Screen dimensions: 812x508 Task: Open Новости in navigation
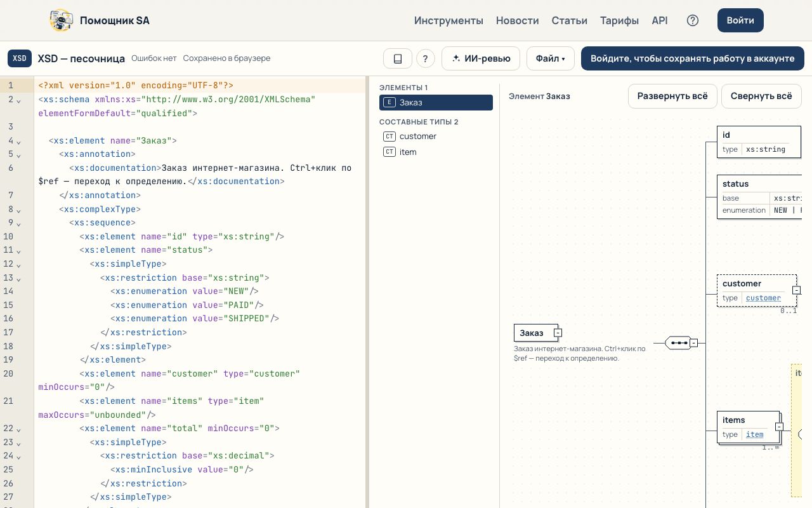click(518, 20)
